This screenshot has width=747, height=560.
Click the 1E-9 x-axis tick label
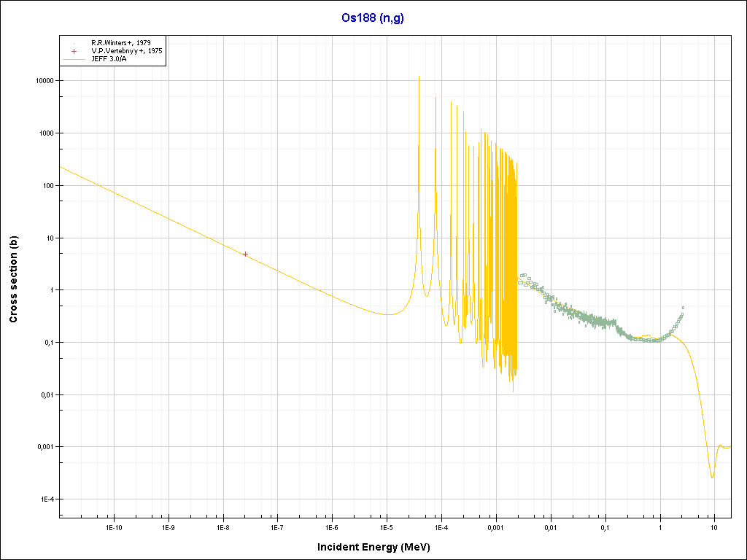point(169,526)
